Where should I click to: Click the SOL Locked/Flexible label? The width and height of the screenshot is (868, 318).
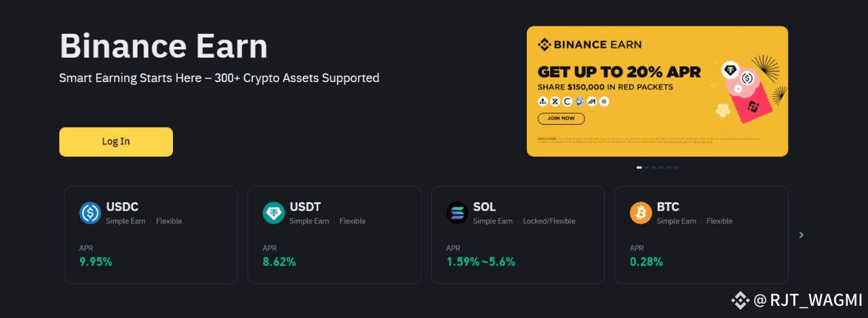tap(549, 221)
